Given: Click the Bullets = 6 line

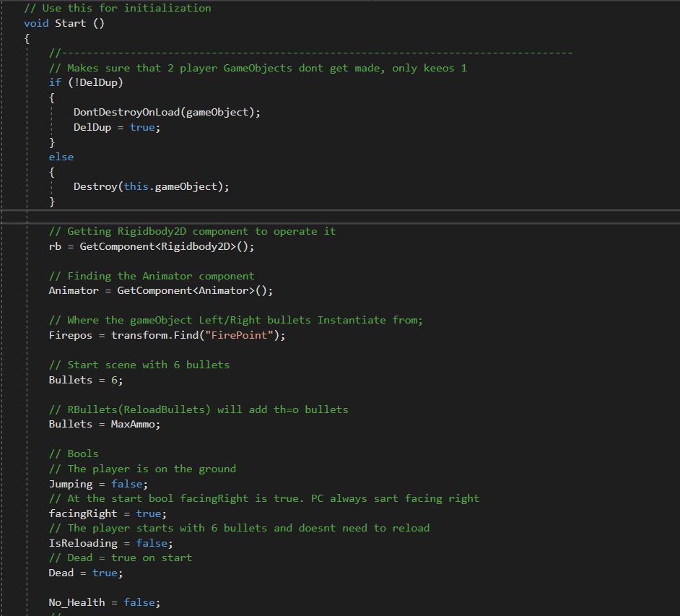Looking at the screenshot, I should click(x=80, y=380).
